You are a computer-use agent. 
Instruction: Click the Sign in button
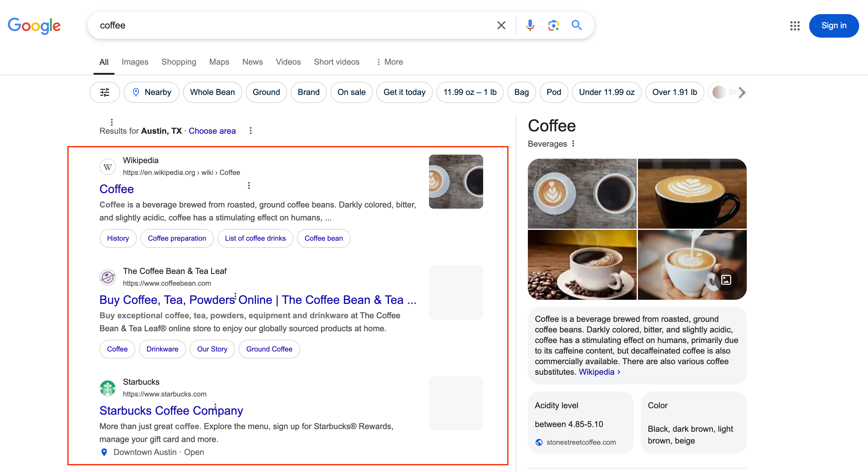click(833, 26)
